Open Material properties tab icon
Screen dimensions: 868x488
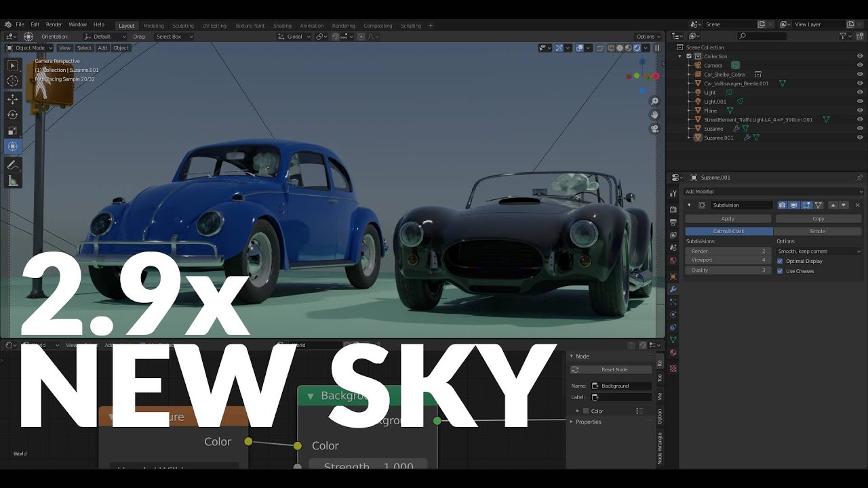[673, 352]
